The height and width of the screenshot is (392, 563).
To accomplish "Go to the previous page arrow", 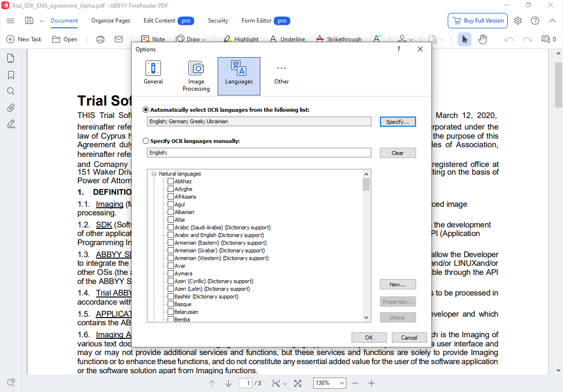I will tap(212, 383).
